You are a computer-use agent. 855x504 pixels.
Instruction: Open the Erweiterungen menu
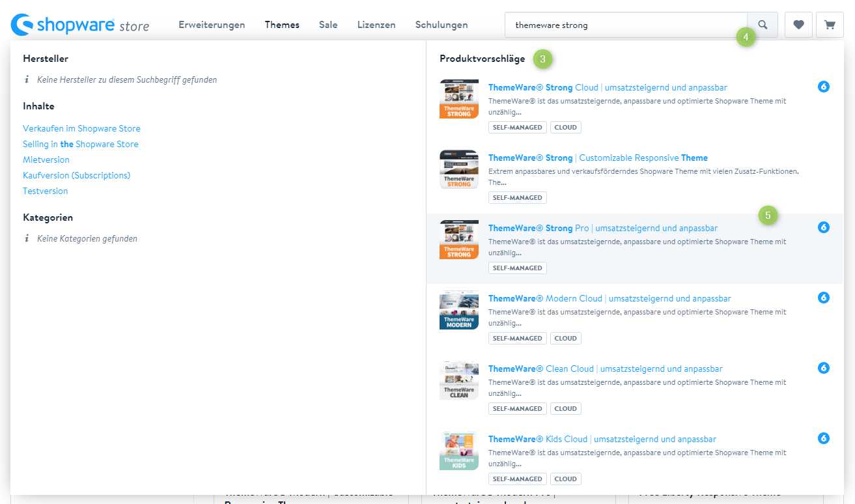(212, 25)
